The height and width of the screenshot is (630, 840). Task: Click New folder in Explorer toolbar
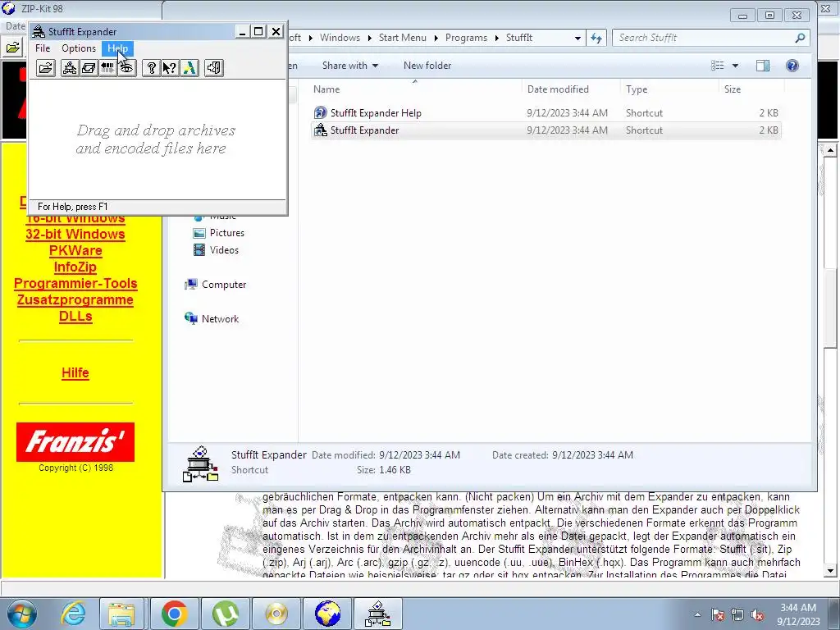tap(427, 66)
